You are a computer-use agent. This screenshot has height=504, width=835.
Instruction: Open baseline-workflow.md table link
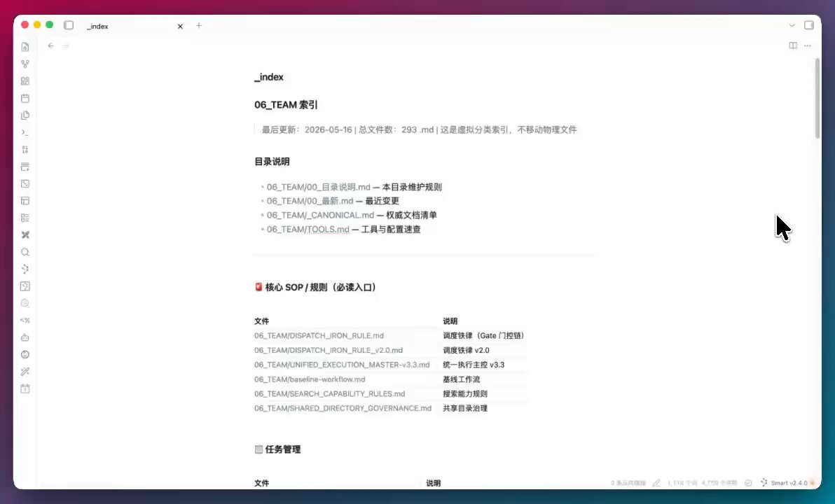point(310,379)
